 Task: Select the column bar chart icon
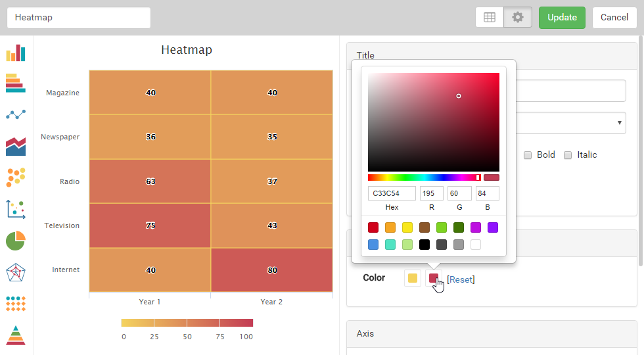click(x=16, y=53)
